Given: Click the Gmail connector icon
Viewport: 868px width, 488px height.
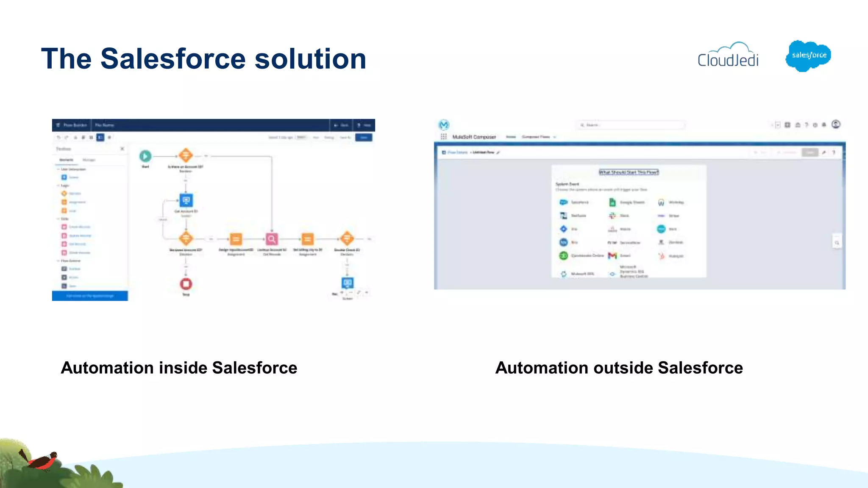Looking at the screenshot, I should [x=612, y=255].
